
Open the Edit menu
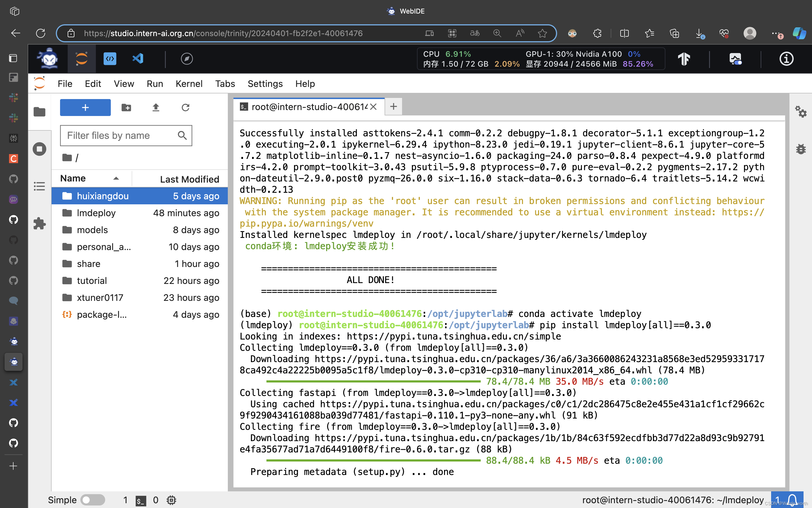[93, 84]
